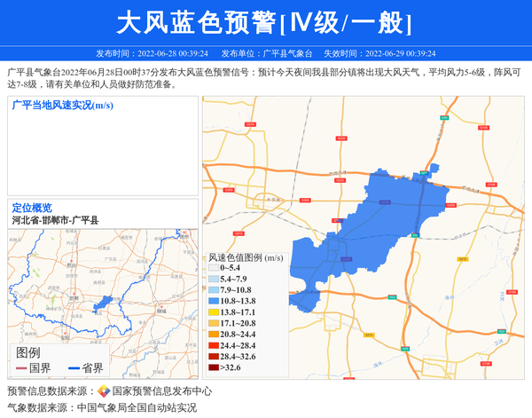
Task: Click the 大风蓝色预警 title banner
Action: coord(263,22)
